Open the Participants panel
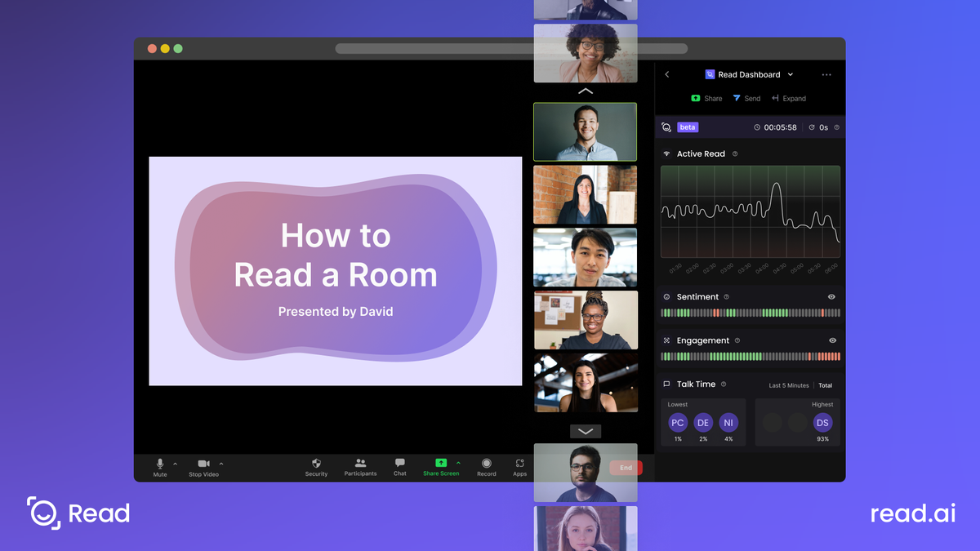 point(360,465)
